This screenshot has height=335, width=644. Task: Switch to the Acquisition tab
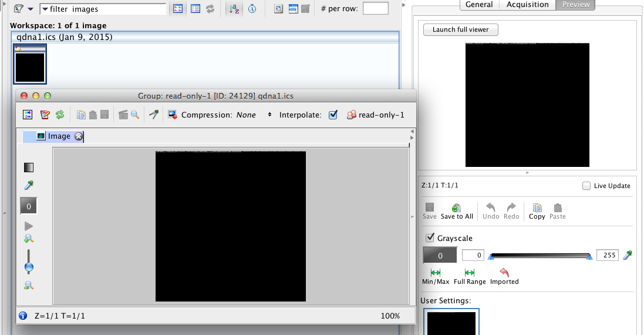click(527, 5)
